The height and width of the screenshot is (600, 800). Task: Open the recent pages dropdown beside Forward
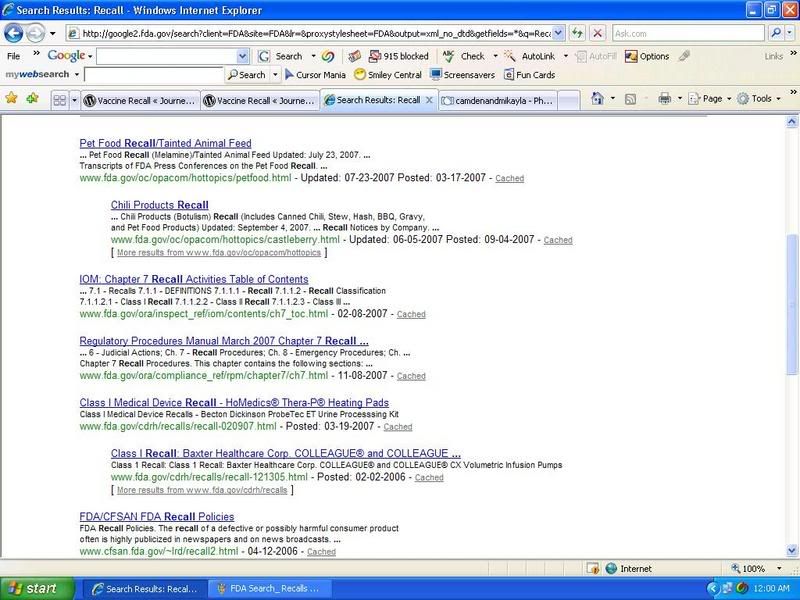[x=52, y=34]
